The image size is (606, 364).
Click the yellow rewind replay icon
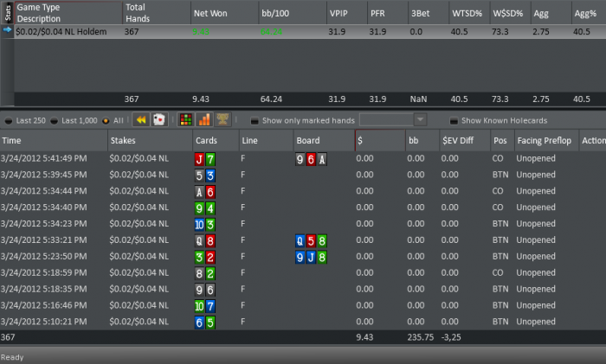(141, 120)
